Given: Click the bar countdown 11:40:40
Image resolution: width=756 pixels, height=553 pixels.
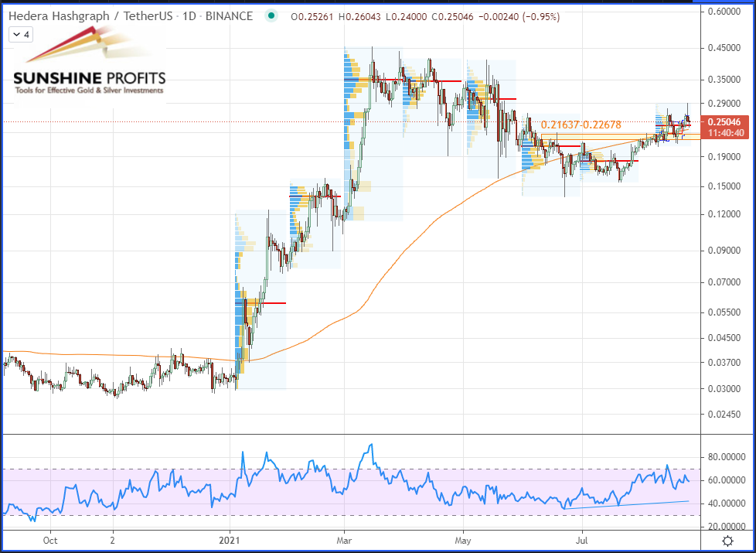Looking at the screenshot, I should coord(726,133).
